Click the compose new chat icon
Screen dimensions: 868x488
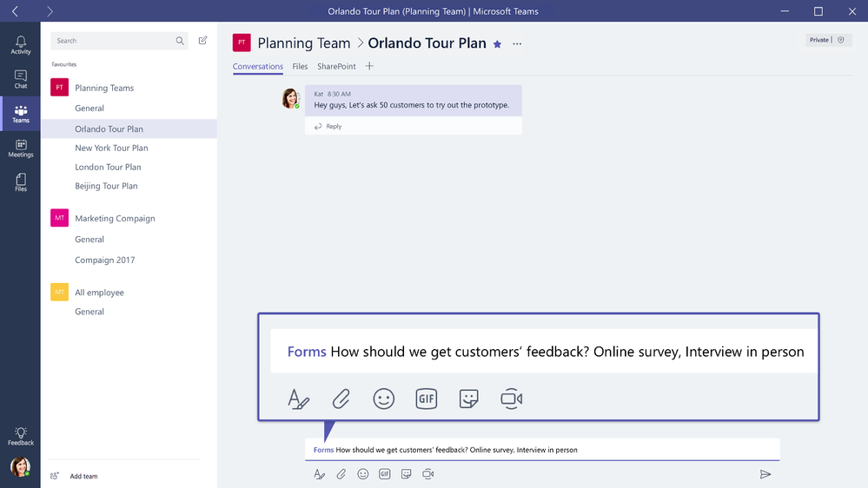202,41
